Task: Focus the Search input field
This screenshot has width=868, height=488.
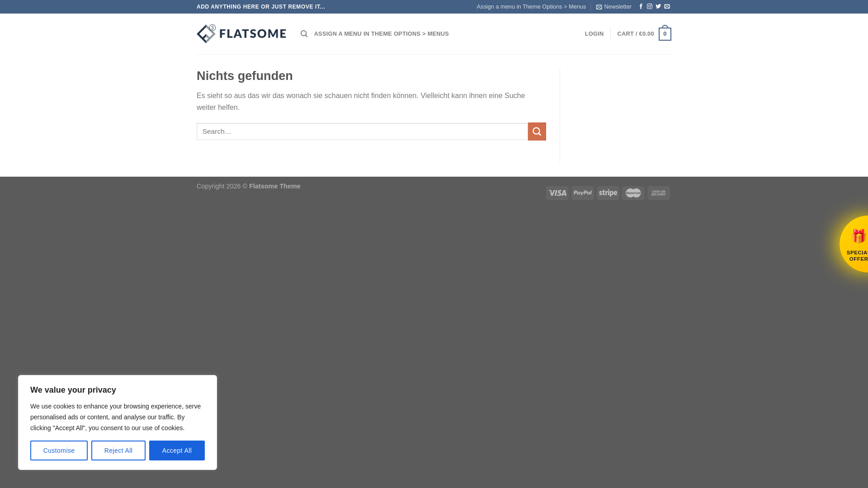Action: [362, 131]
